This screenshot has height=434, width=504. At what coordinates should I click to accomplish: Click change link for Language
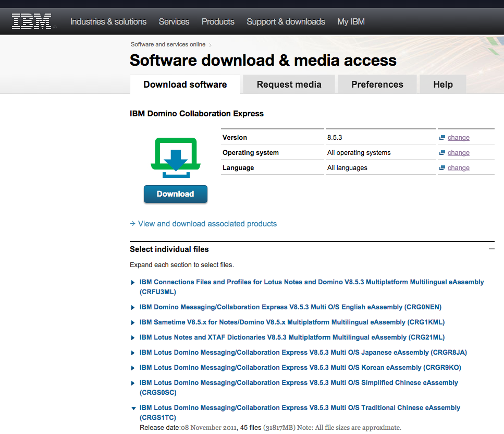458,168
